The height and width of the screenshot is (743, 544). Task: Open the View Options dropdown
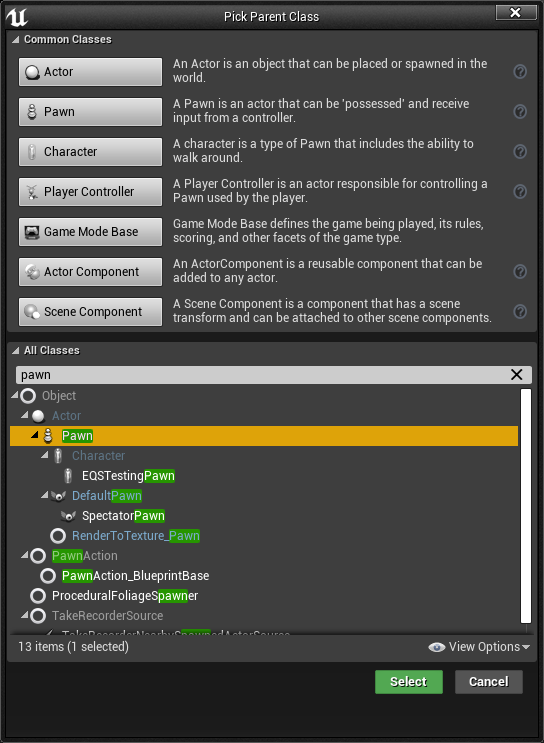click(479, 647)
